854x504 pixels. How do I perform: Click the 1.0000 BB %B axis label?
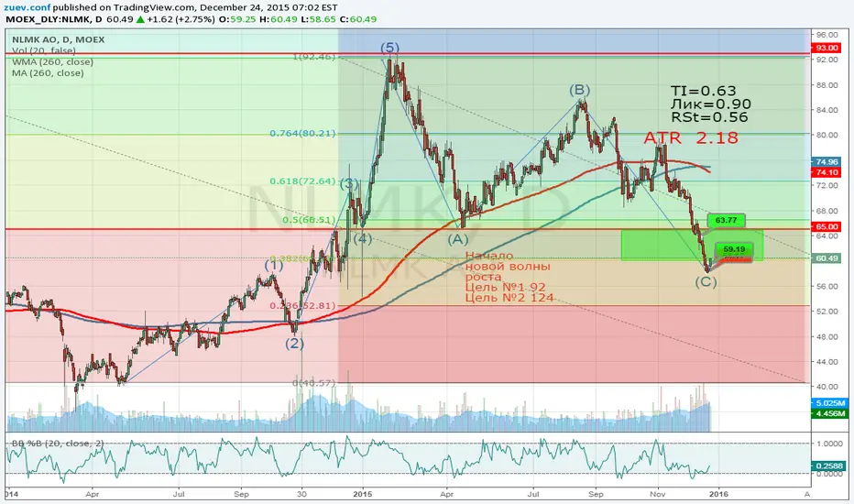(x=829, y=444)
